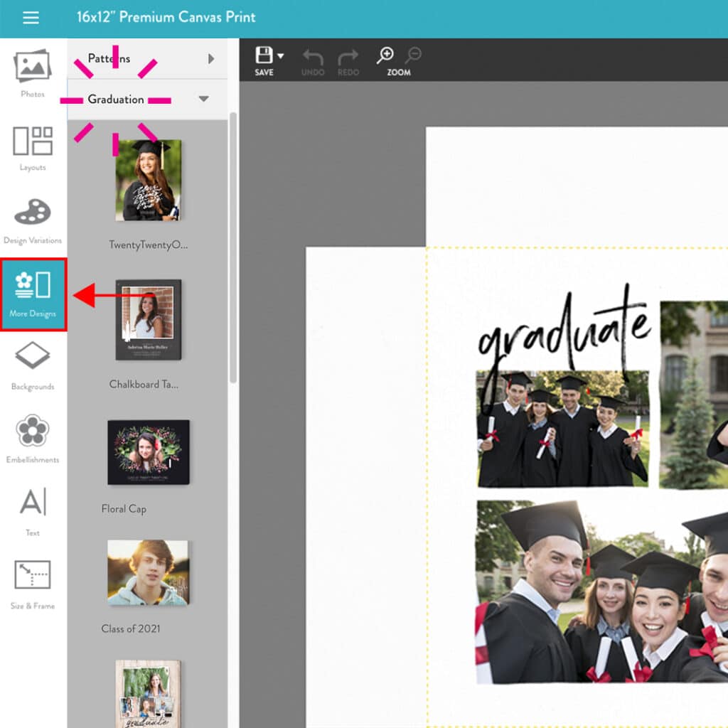728x728 pixels.
Task: Zoom out of the canvas
Action: pos(414,55)
